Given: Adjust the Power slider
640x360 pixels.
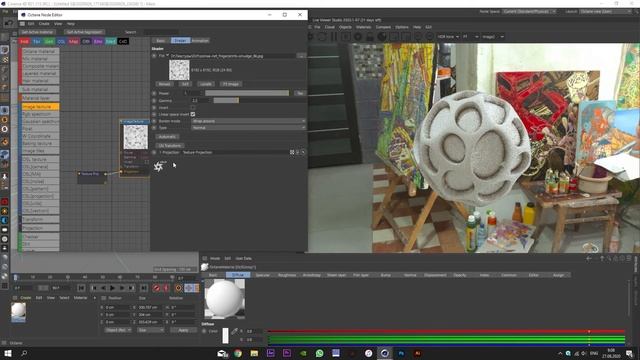Looking at the screenshot, I should [247, 93].
